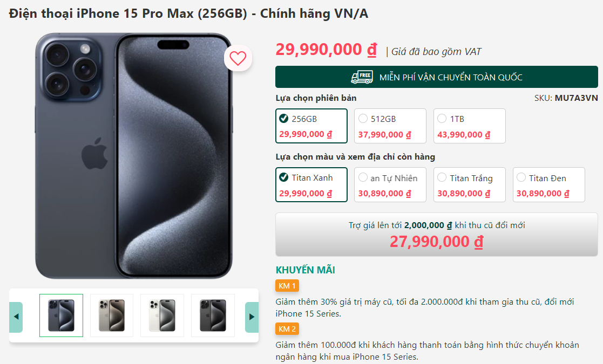603x364 pixels.
Task: Open the trade-in 27,990,000 đ offer box
Action: pyautogui.click(x=437, y=235)
